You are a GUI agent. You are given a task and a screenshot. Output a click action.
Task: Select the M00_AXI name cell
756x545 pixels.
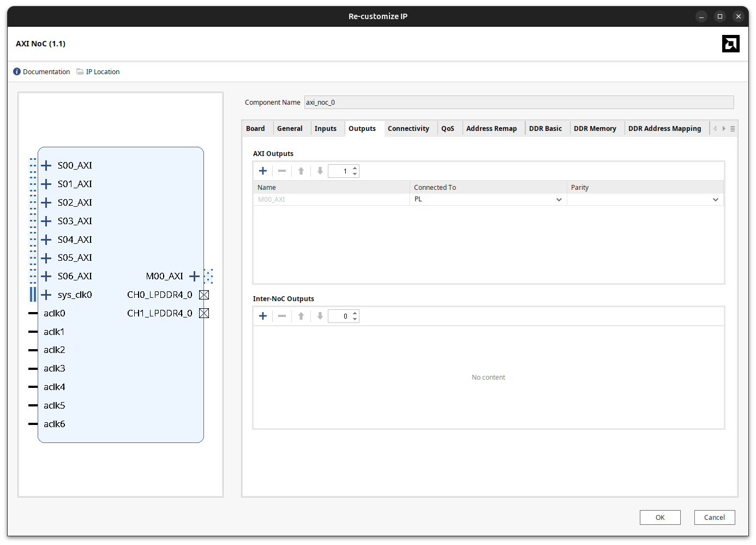coord(332,200)
